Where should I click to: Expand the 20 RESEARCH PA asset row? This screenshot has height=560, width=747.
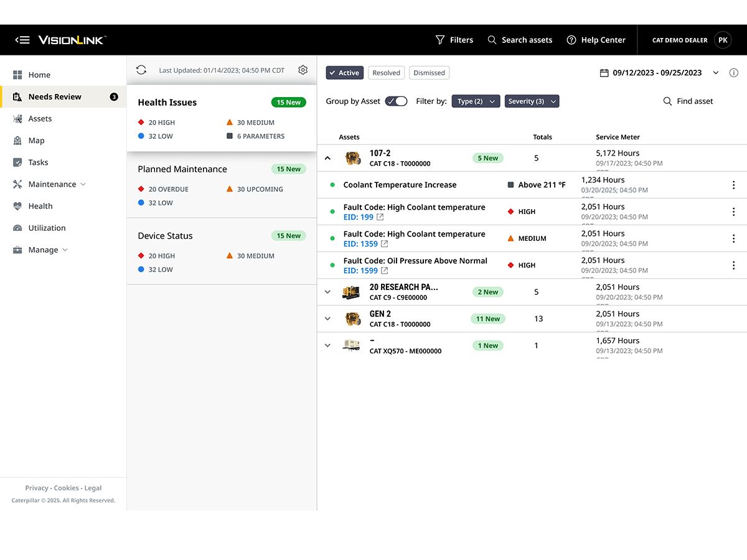pos(327,292)
